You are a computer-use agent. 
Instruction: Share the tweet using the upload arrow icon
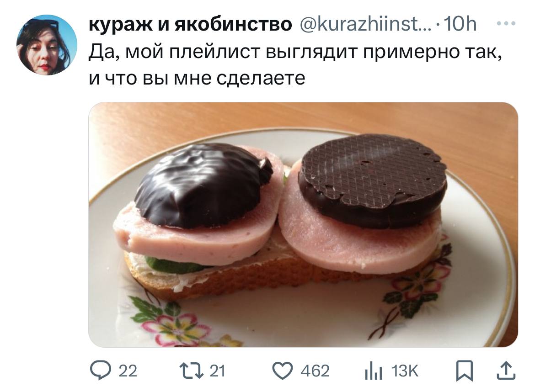click(x=506, y=371)
